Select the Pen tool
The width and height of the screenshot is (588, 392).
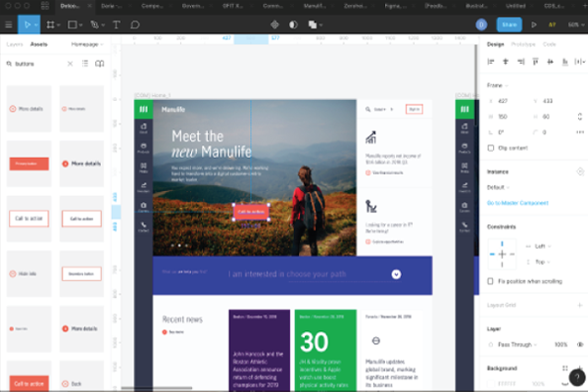[x=94, y=24]
